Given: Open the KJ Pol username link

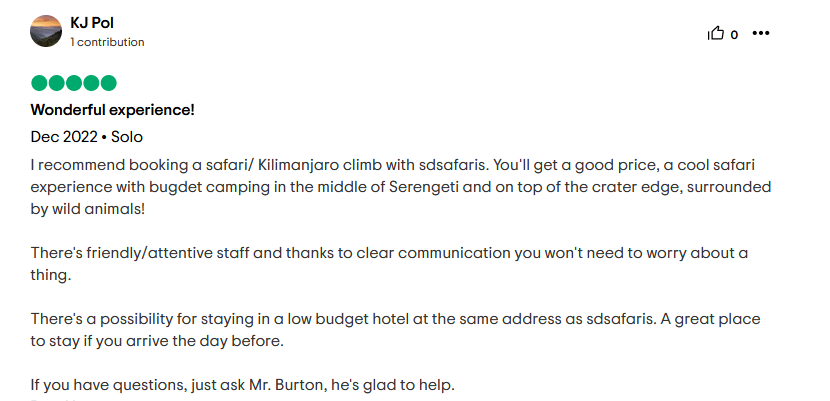Looking at the screenshot, I should 92,23.
